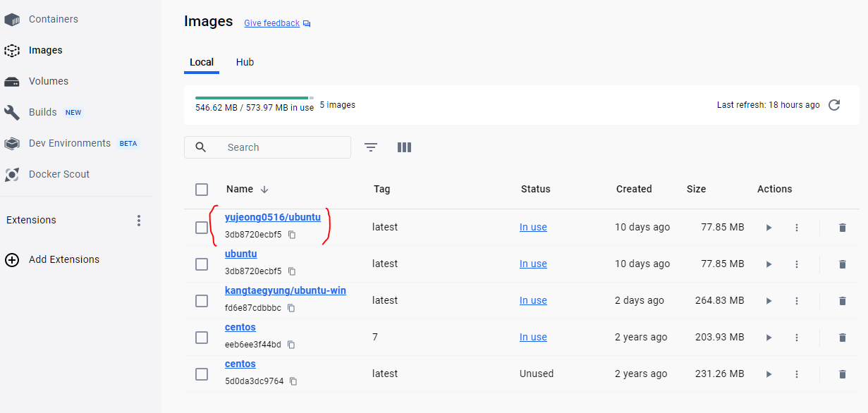Screen dimensions: 868x413
Task: Run the centos tag 7 image
Action: click(x=769, y=338)
